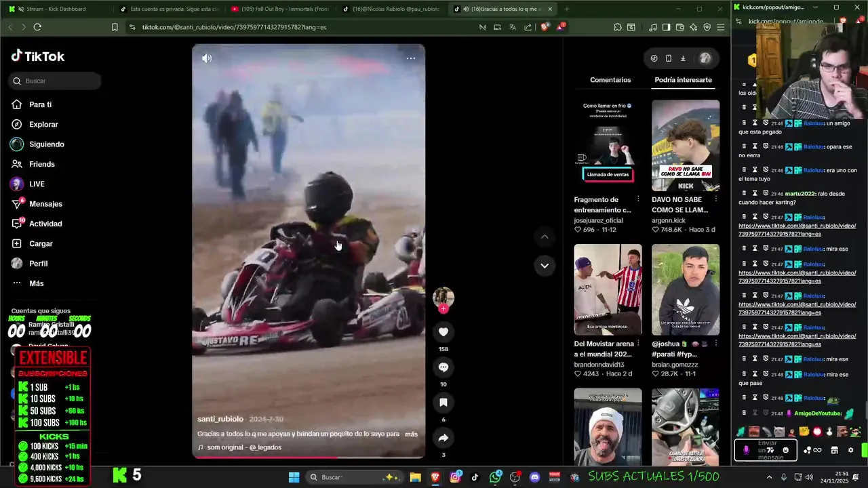Click the download app icon in top pill

pyautogui.click(x=683, y=58)
